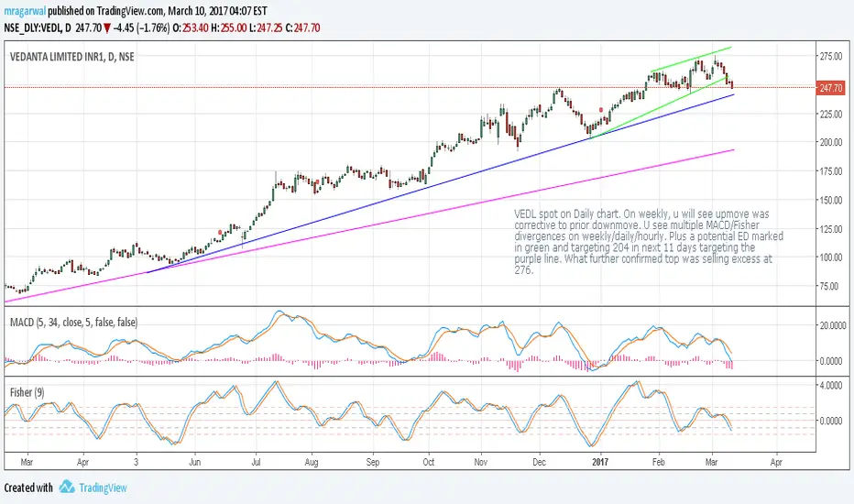
Task: Click the 150.00 price axis value
Action: (x=831, y=200)
